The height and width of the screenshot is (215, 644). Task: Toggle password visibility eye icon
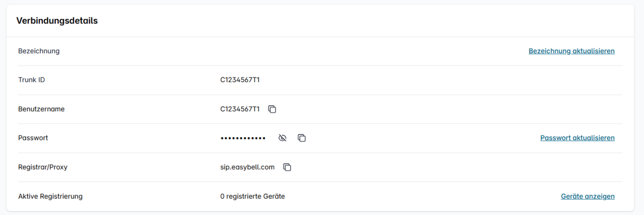[x=282, y=138]
